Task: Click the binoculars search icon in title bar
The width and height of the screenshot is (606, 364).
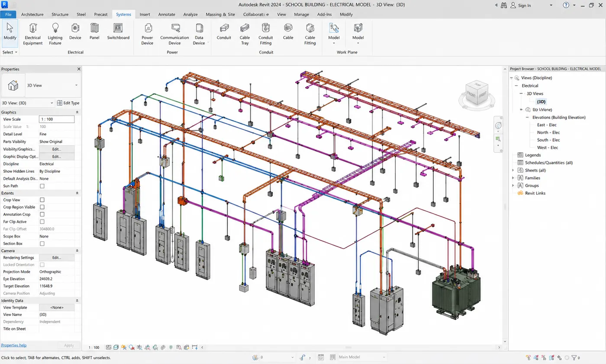Action: pos(504,5)
